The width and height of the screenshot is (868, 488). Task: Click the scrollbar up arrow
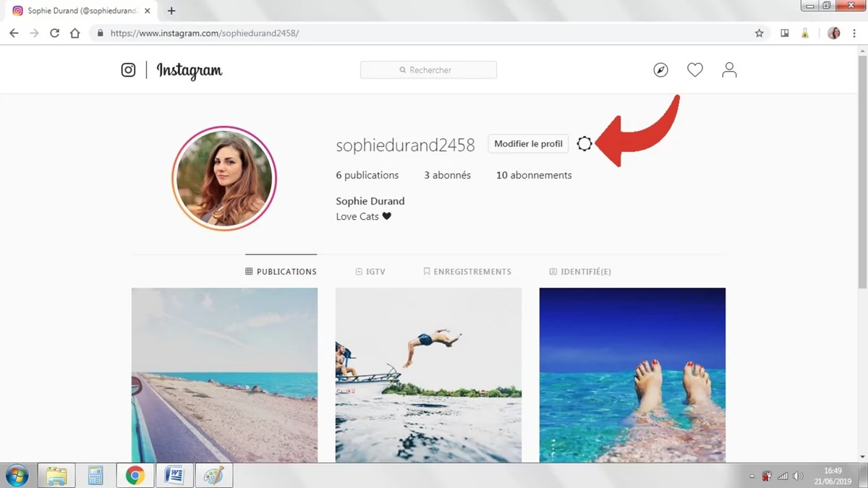[x=862, y=51]
